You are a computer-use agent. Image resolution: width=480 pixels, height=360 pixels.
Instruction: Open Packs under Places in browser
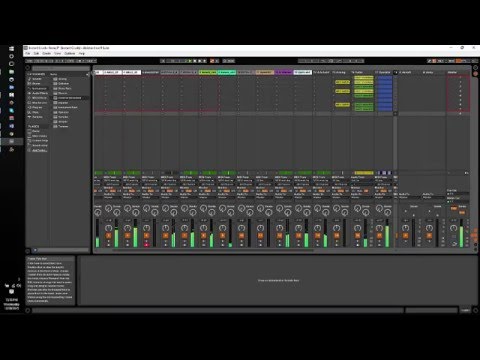coord(36,131)
